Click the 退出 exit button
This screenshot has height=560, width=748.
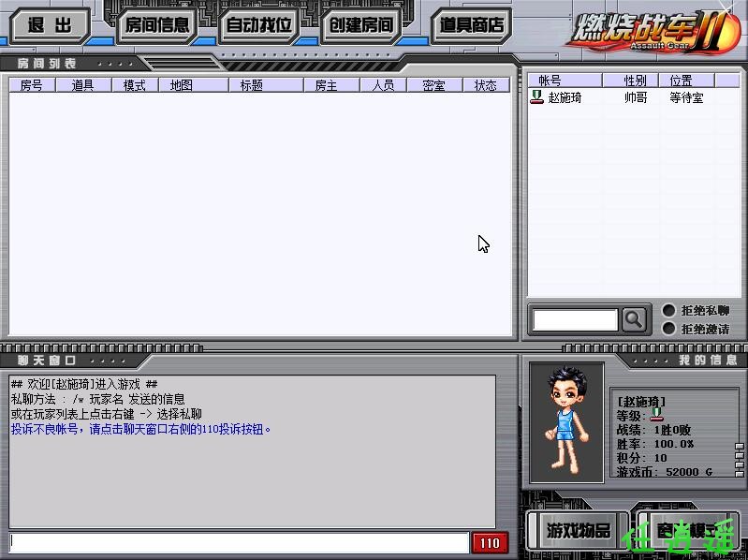pyautogui.click(x=50, y=25)
